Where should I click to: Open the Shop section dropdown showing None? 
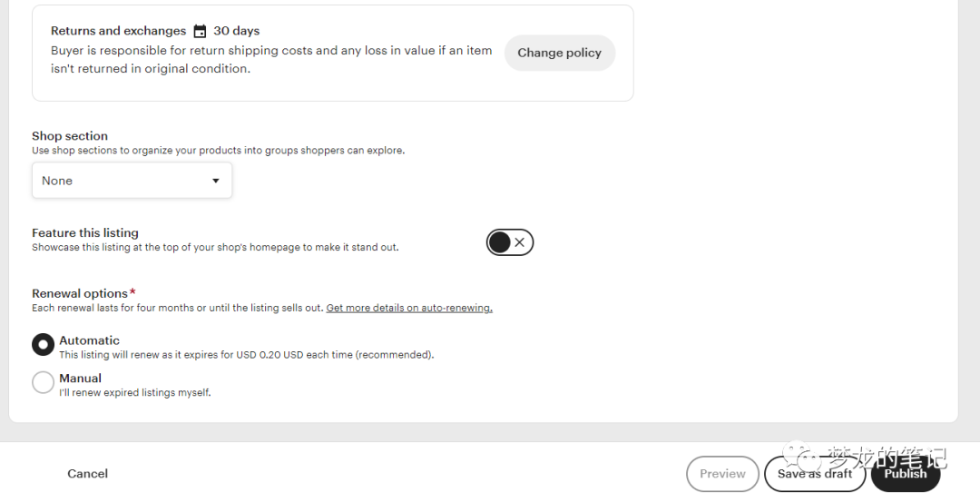[x=132, y=181]
